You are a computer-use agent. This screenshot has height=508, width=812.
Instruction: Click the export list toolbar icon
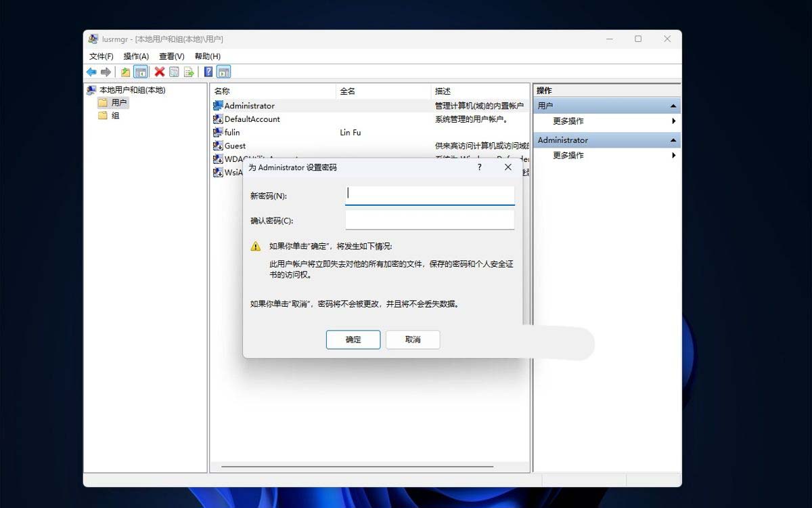tap(188, 72)
